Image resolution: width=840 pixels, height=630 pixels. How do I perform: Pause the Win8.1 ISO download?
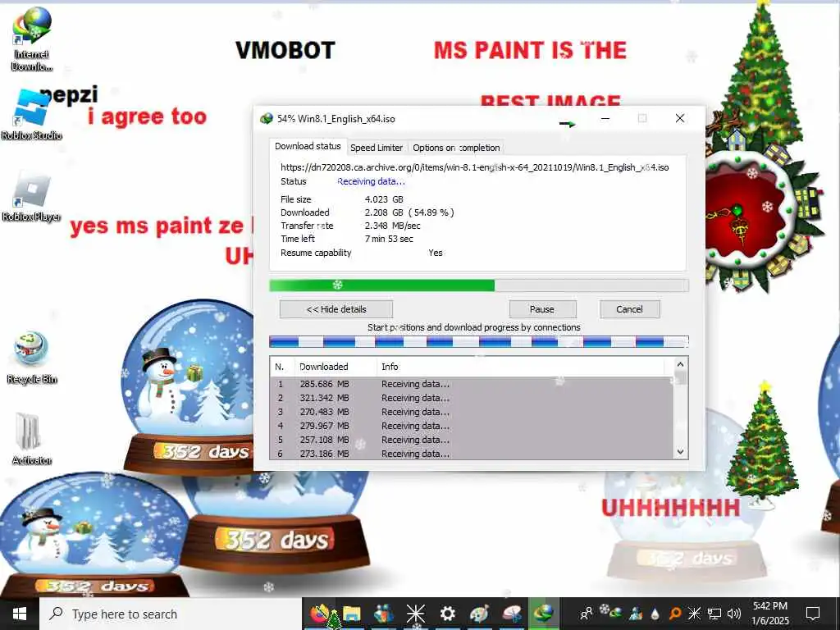(x=543, y=309)
